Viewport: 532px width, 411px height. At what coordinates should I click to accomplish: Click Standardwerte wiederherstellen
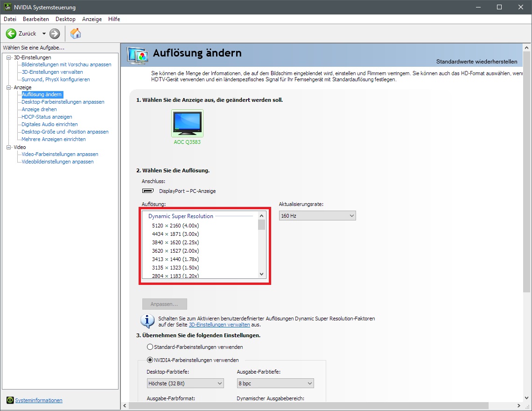(x=476, y=62)
